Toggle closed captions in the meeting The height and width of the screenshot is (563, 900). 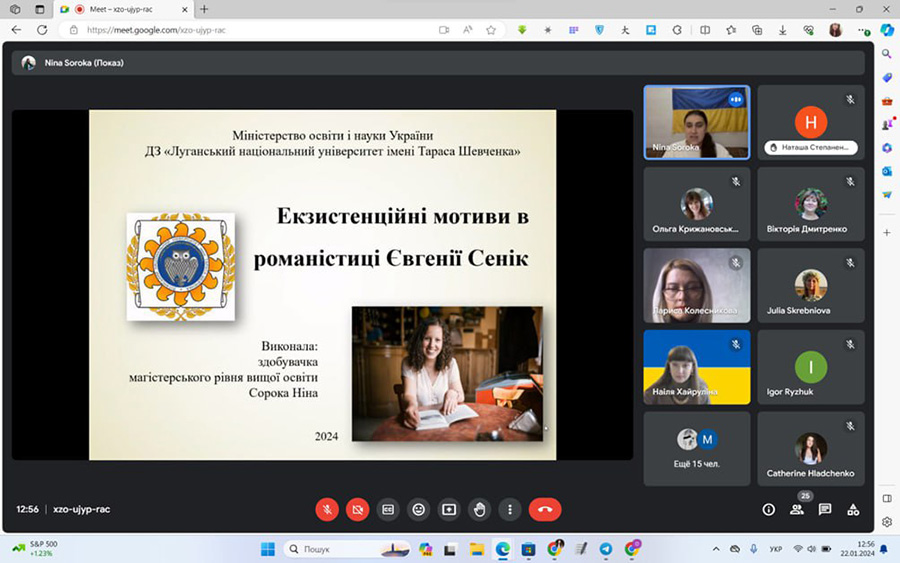[x=388, y=509]
